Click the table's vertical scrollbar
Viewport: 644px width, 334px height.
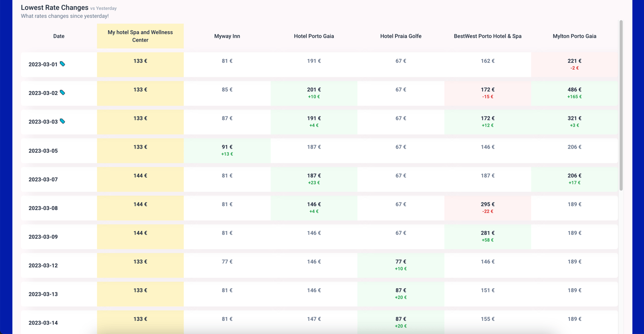(x=621, y=106)
